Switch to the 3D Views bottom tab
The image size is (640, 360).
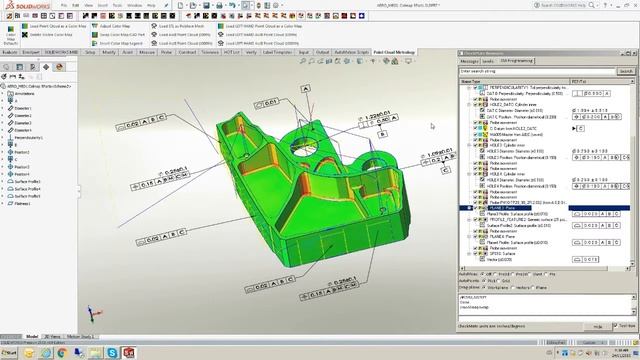(x=52, y=337)
